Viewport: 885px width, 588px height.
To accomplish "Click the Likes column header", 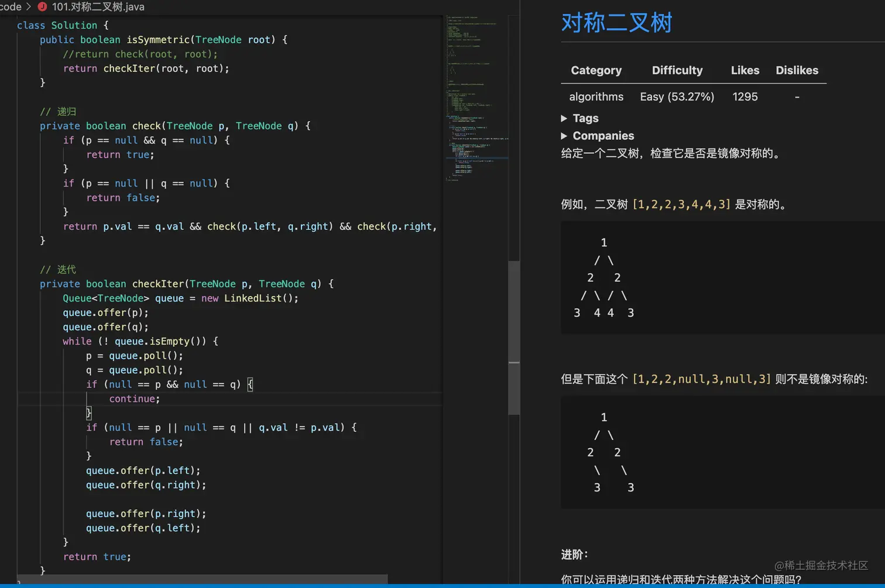I will pos(745,70).
